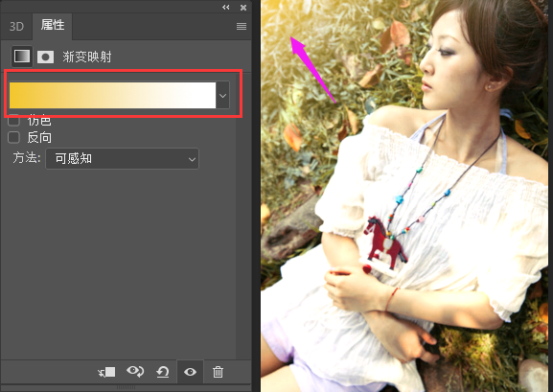Open the 方法 method dropdown
The width and height of the screenshot is (553, 392).
coord(122,159)
